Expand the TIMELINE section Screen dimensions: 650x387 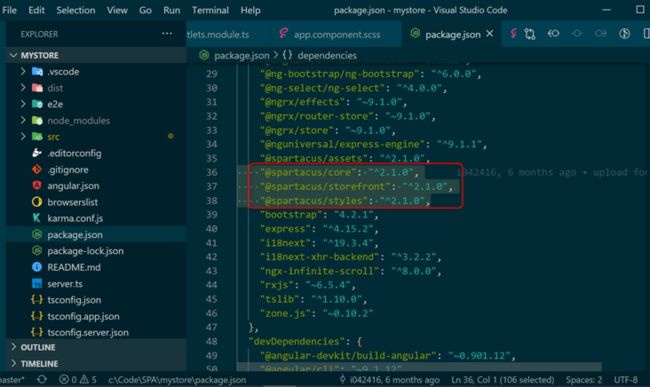(x=14, y=363)
